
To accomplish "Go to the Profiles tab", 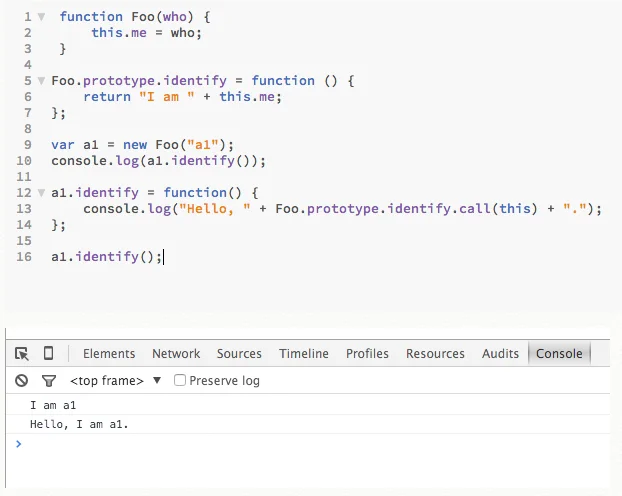I will click(367, 353).
